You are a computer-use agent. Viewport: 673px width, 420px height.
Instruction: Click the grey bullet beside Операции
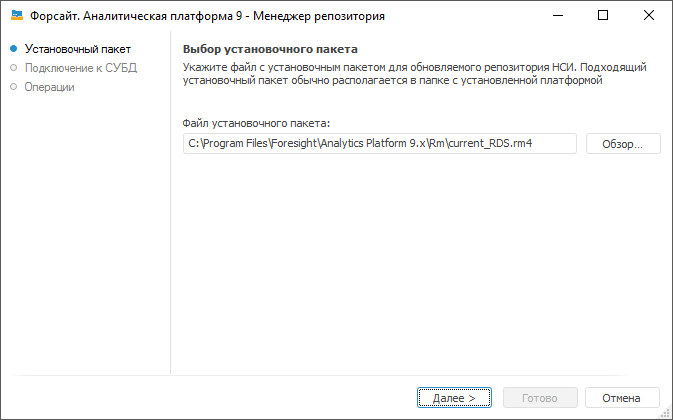(13, 87)
